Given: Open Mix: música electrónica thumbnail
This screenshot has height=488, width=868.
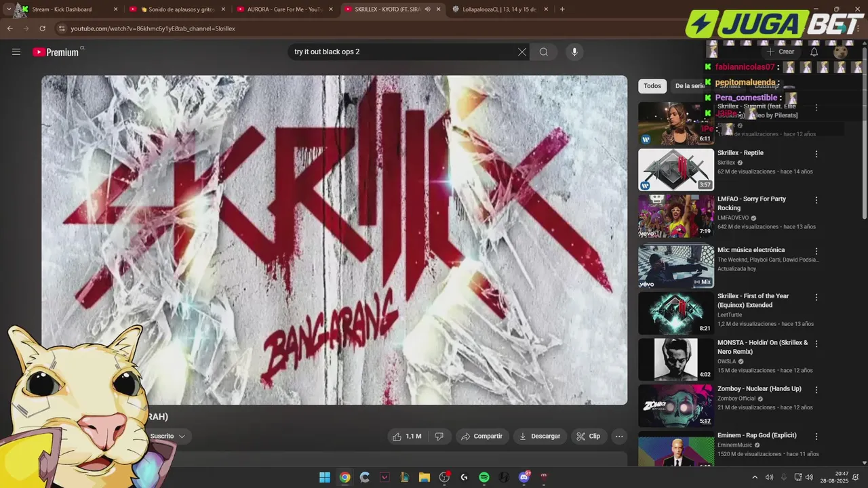Looking at the screenshot, I should [676, 266].
